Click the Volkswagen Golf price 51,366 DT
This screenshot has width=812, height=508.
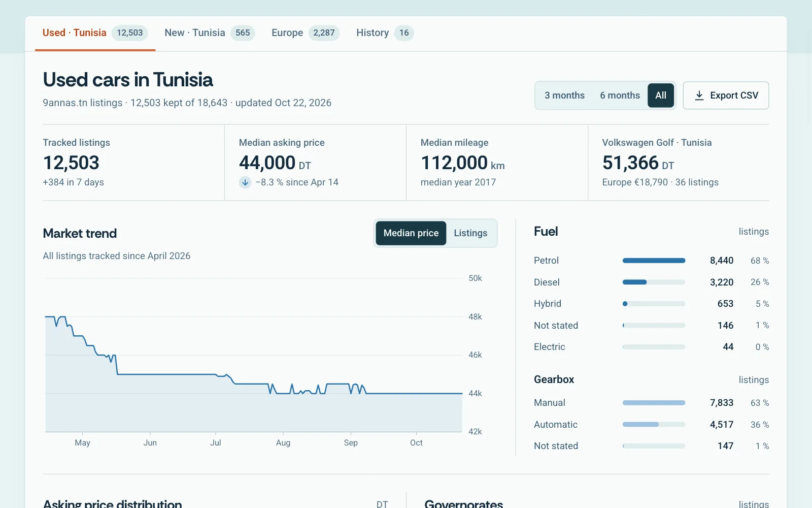638,163
